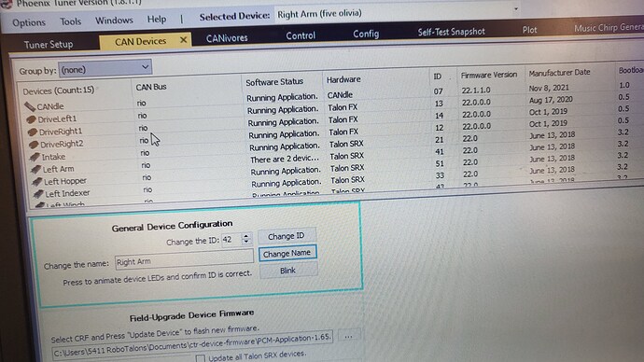644x362 pixels.
Task: Open the Group by dropdown
Action: point(105,68)
